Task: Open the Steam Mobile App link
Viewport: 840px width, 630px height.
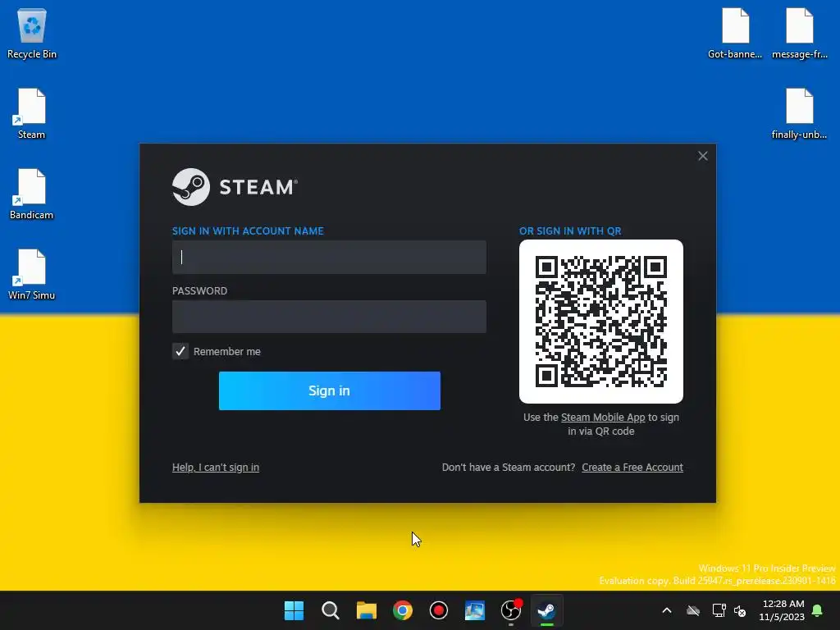Action: [603, 418]
